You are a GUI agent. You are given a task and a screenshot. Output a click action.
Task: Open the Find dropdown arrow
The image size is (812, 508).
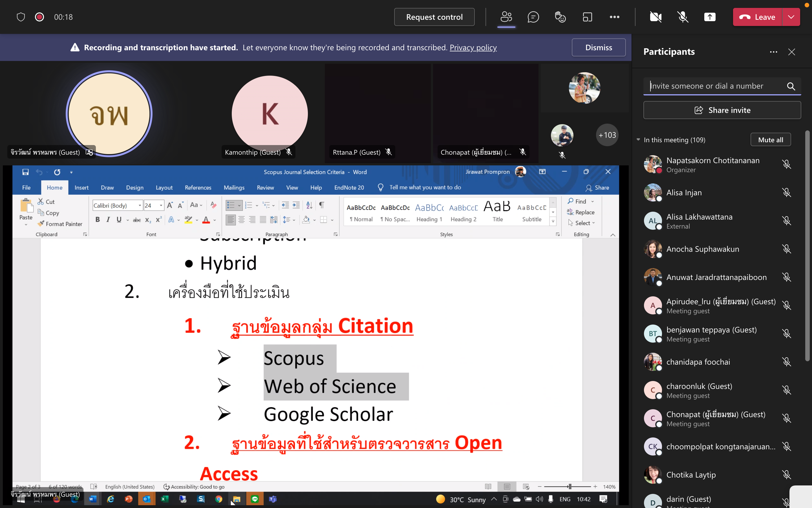coord(593,201)
